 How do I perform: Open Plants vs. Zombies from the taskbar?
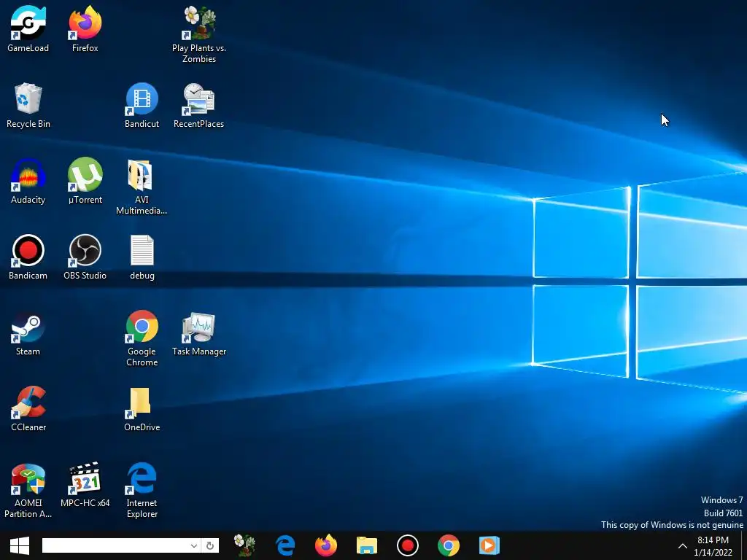(245, 545)
